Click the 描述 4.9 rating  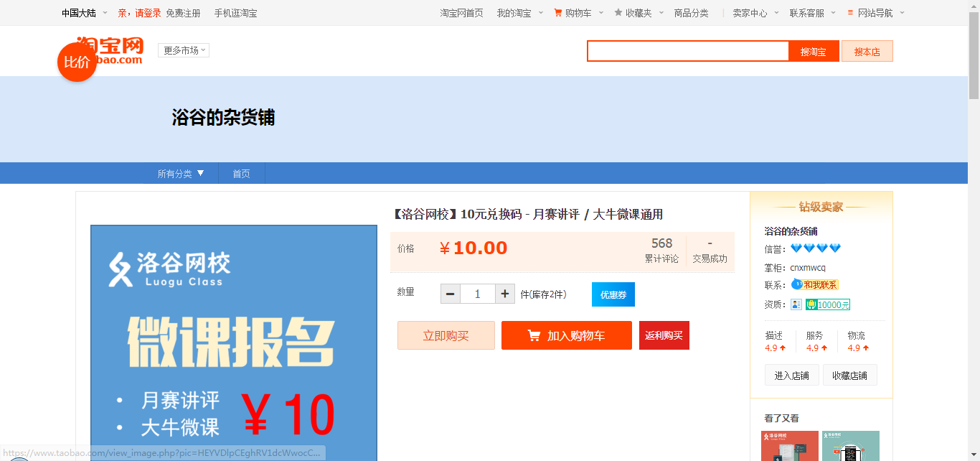[x=776, y=341]
